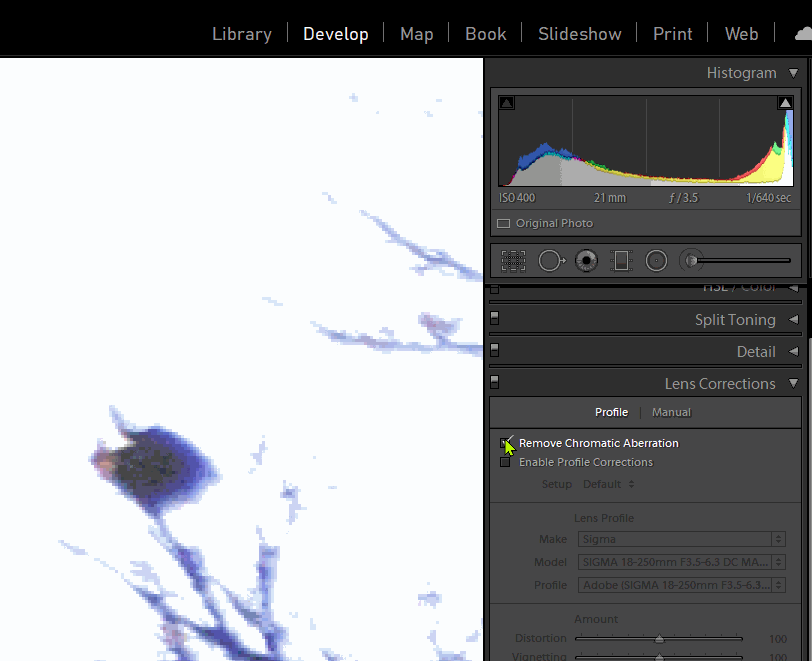
Task: Open the Radial Filter tool
Action: 656,260
